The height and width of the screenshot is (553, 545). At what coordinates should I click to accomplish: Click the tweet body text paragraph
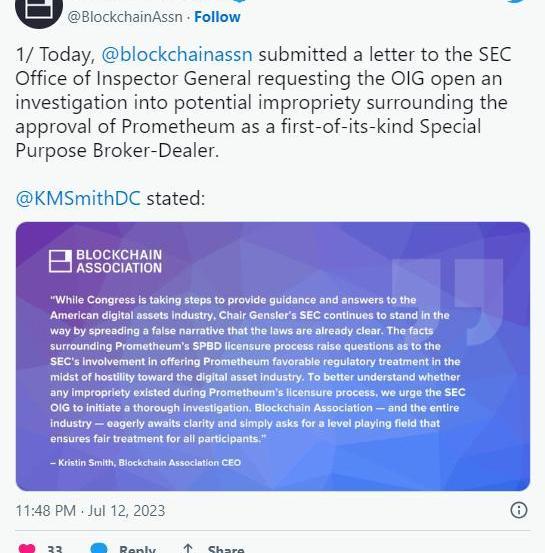[x=263, y=102]
